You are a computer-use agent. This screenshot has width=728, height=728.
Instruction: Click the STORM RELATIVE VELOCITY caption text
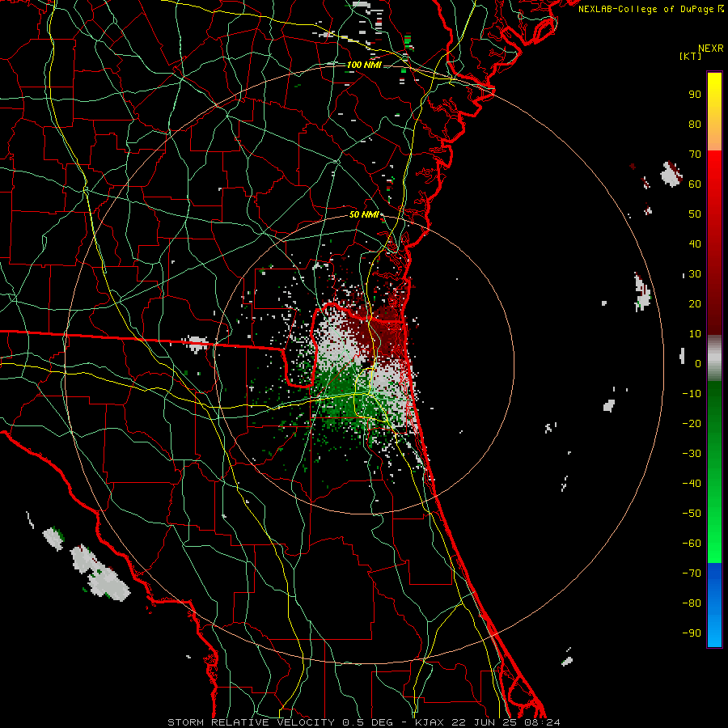251,722
